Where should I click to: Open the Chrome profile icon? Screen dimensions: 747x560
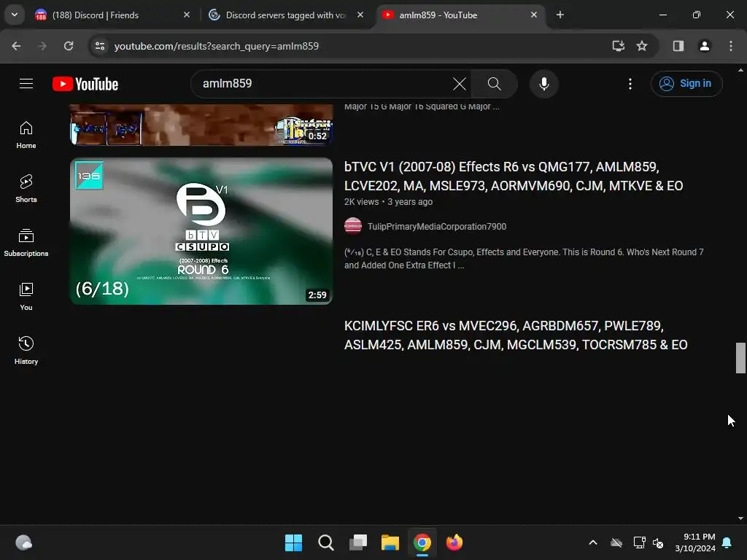pyautogui.click(x=704, y=46)
